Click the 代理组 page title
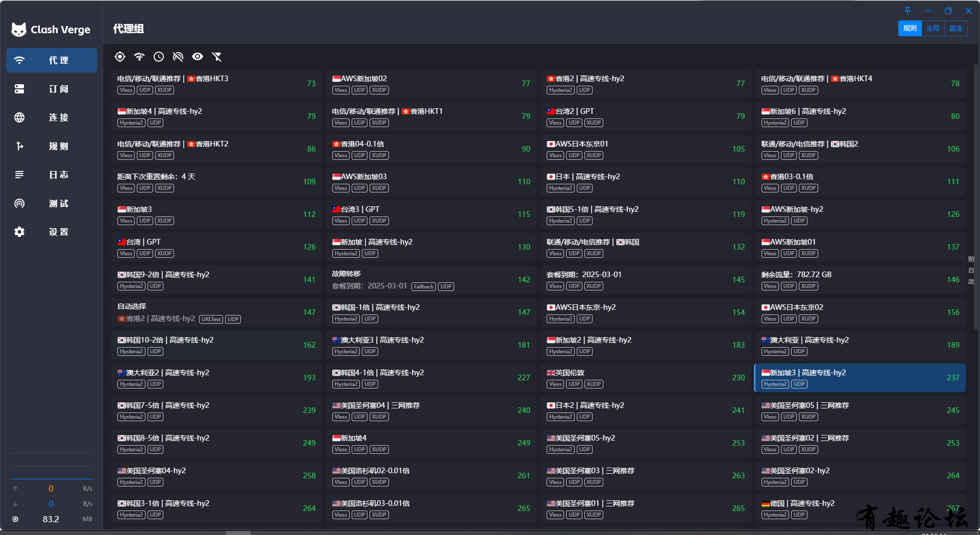This screenshot has height=535, width=980. click(x=129, y=29)
